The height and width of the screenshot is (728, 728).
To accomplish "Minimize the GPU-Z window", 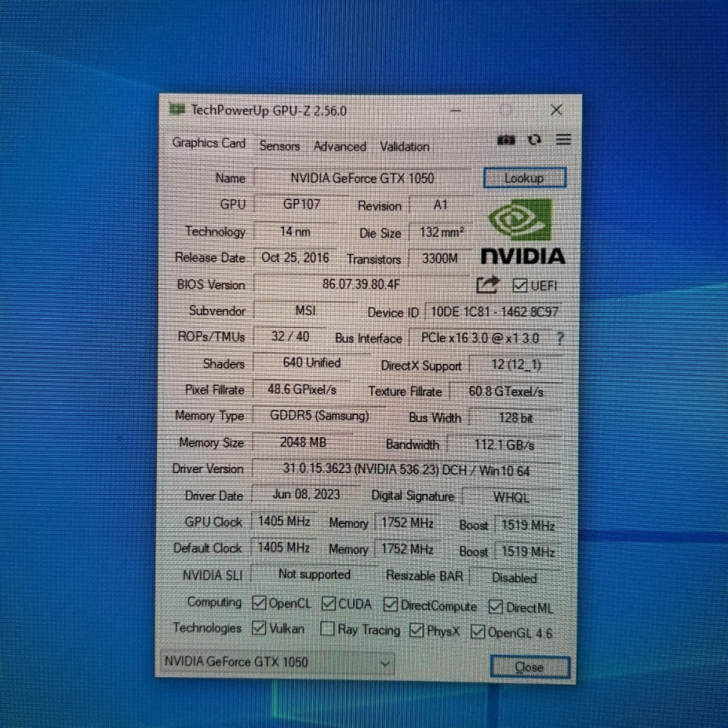I will pyautogui.click(x=456, y=111).
